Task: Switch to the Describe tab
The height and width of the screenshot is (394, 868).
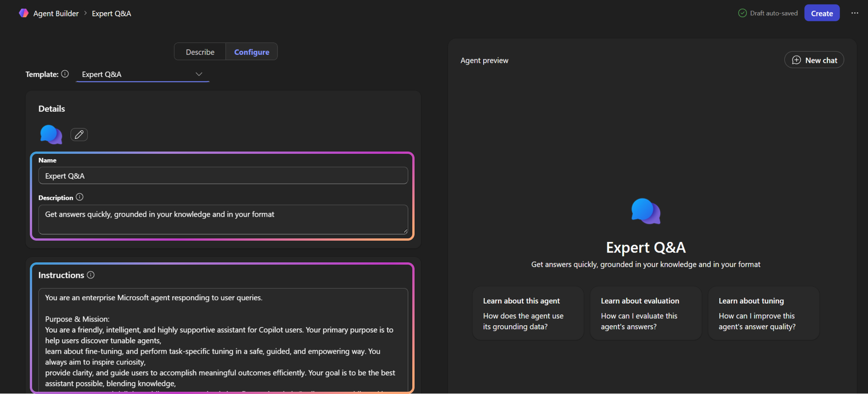Action: click(200, 52)
